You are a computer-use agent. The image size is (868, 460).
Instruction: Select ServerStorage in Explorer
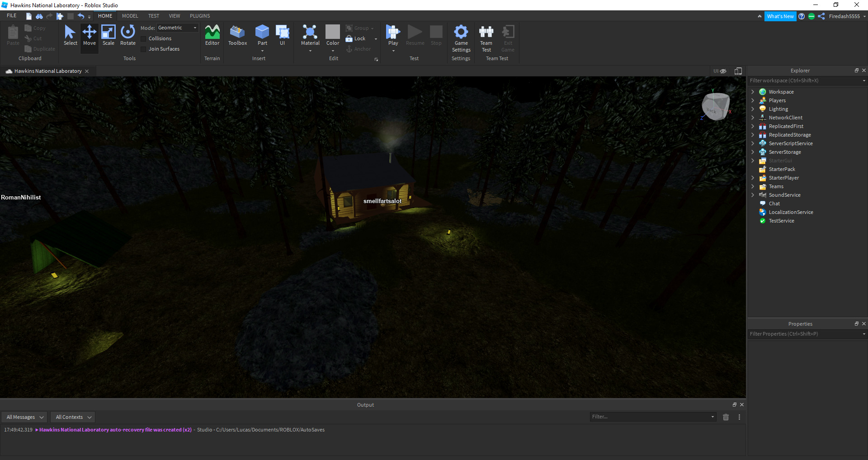pyautogui.click(x=784, y=152)
